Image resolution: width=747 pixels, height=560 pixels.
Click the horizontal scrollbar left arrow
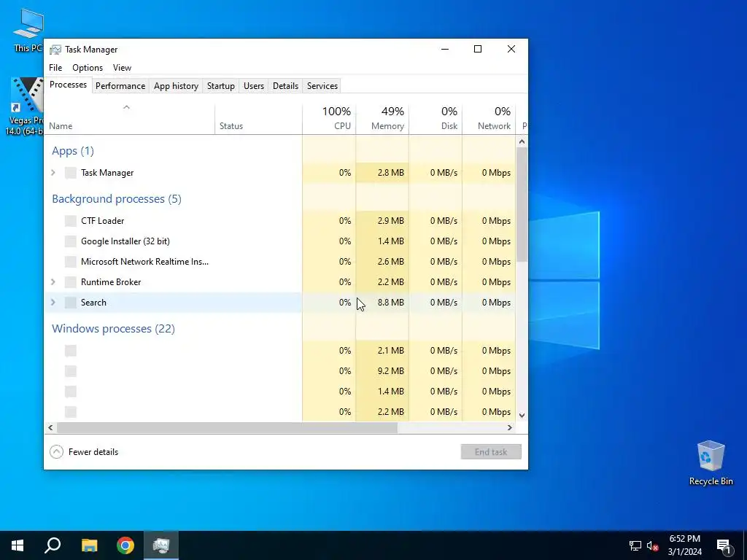[50, 427]
